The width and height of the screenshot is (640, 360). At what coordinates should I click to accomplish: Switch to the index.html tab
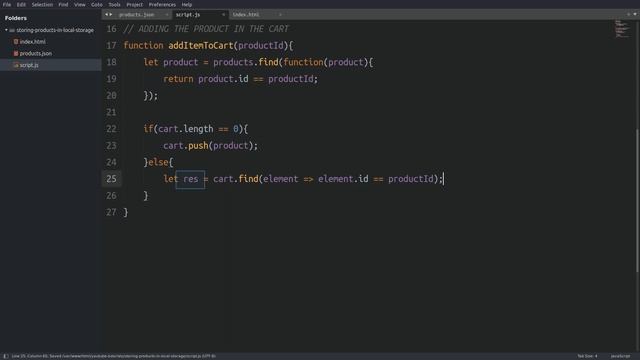point(256,15)
